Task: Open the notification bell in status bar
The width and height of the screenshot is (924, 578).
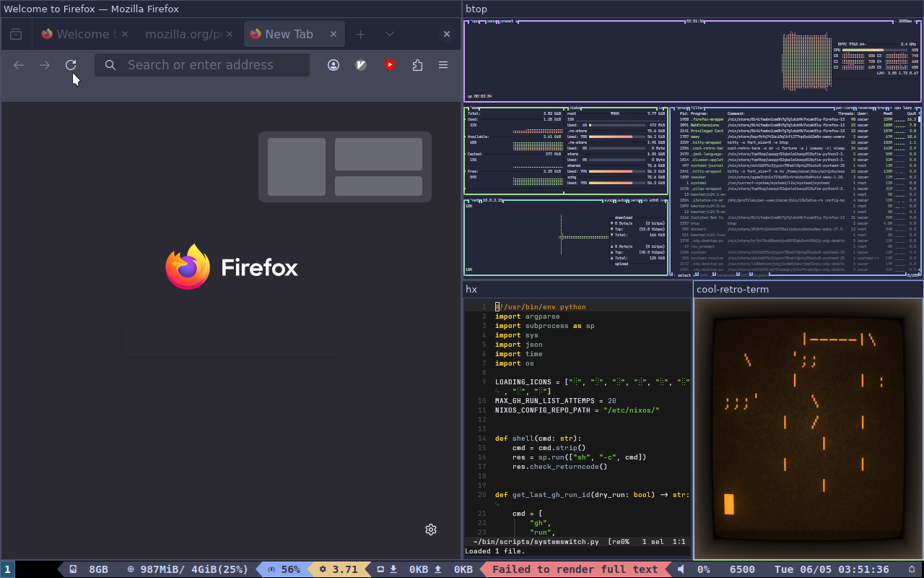Action: pos(912,569)
